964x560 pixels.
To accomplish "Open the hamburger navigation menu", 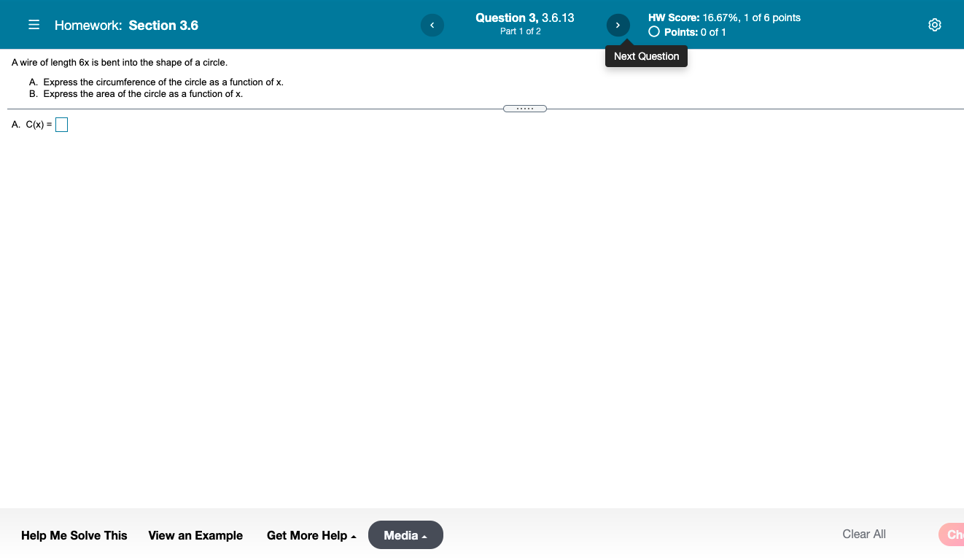I will tap(34, 25).
